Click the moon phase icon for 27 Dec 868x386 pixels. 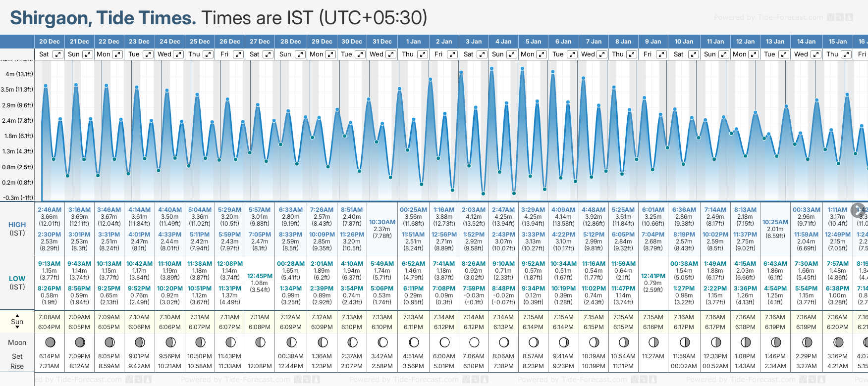260,342
